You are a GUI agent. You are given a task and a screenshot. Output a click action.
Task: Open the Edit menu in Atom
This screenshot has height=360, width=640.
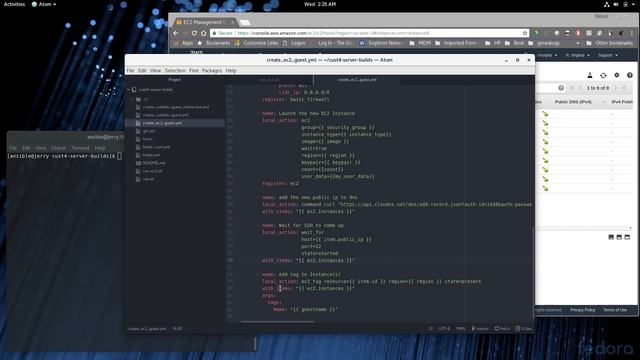click(142, 71)
